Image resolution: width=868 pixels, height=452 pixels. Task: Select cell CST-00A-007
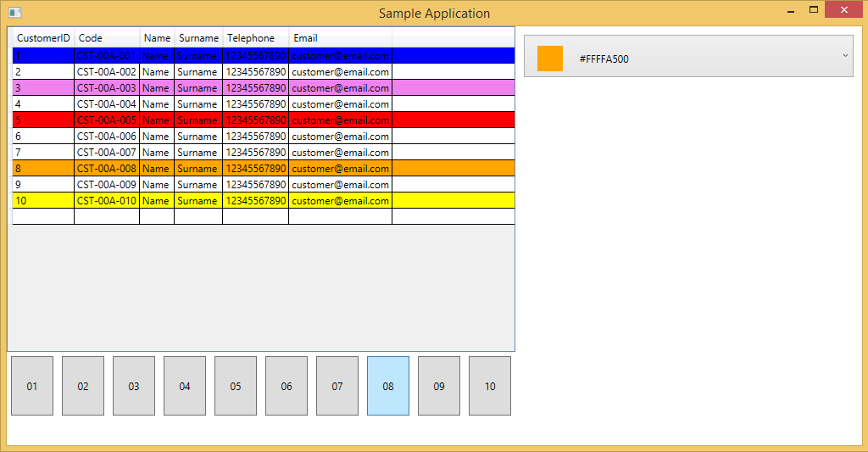coord(107,153)
